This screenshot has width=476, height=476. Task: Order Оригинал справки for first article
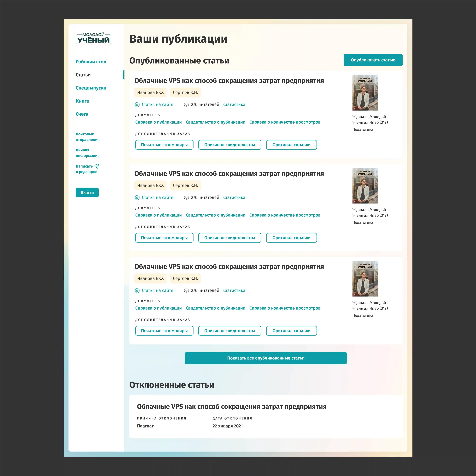pos(291,145)
